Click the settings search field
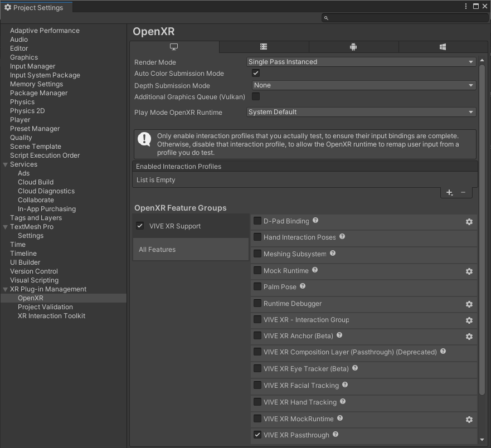This screenshot has width=491, height=448. pyautogui.click(x=405, y=18)
